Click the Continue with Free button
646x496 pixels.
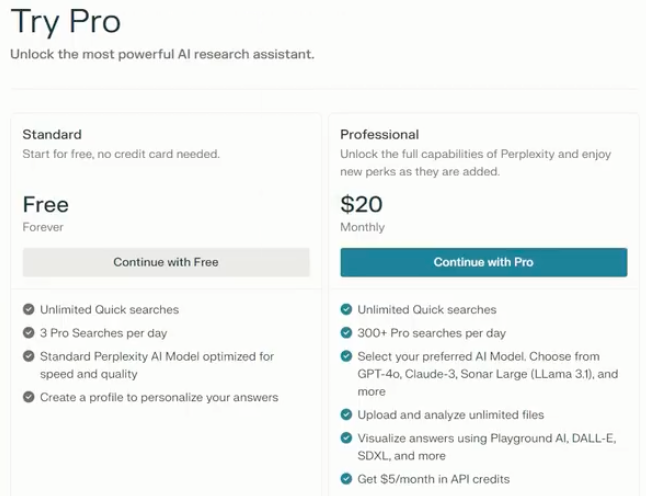pyautogui.click(x=166, y=262)
